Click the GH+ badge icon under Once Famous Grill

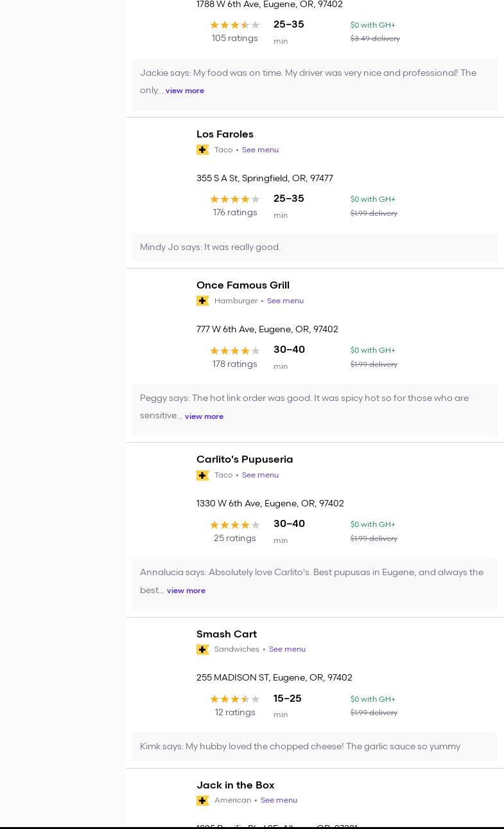(202, 301)
